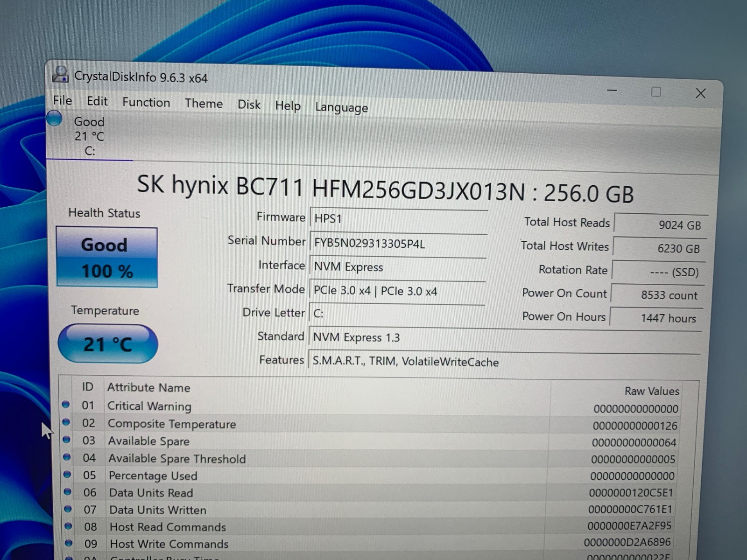
Task: Open the Language menu
Action: [341, 108]
